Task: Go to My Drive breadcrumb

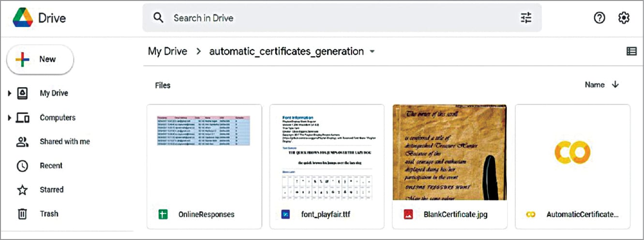Action: point(167,51)
